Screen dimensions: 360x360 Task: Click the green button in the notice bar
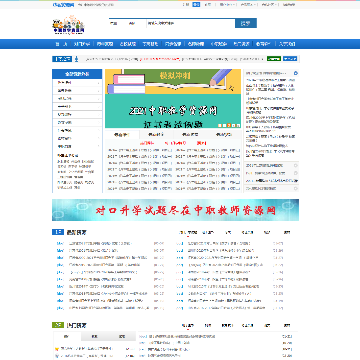click(x=274, y=59)
